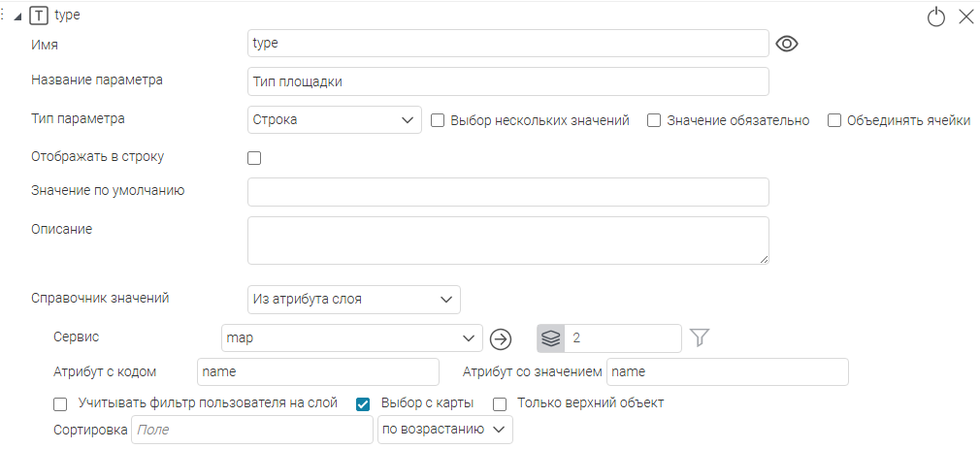980x449 pixels.
Task: Click the "Описание" text area
Action: click(507, 241)
